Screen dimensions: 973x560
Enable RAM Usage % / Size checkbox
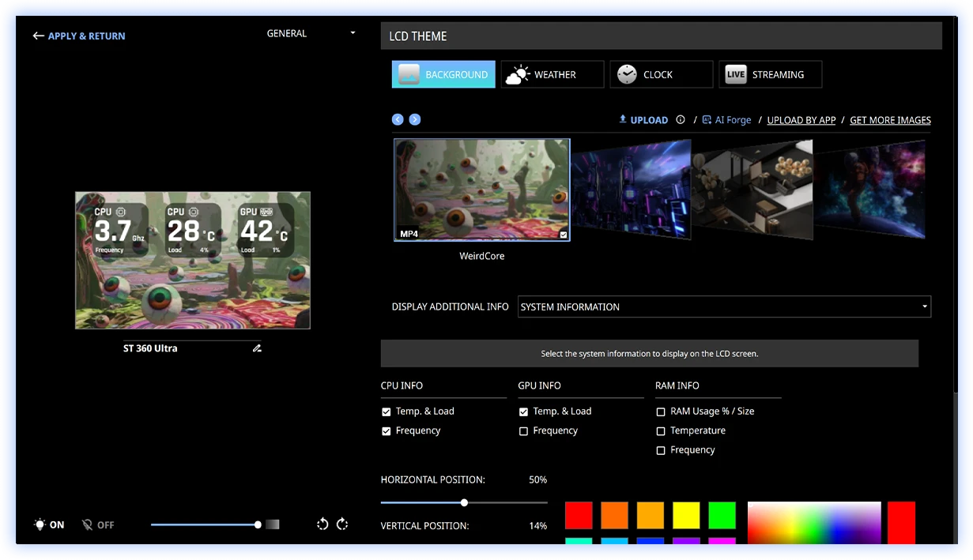(661, 412)
